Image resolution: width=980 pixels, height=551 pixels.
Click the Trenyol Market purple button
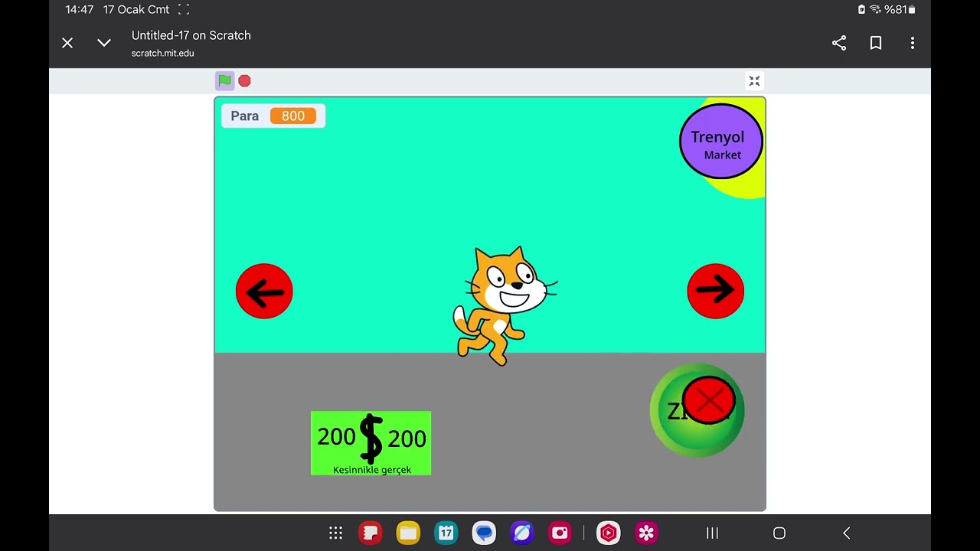(x=721, y=142)
